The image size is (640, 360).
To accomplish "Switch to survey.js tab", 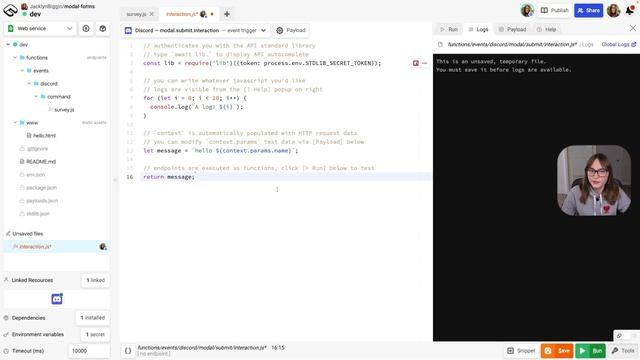I will pyautogui.click(x=136, y=14).
